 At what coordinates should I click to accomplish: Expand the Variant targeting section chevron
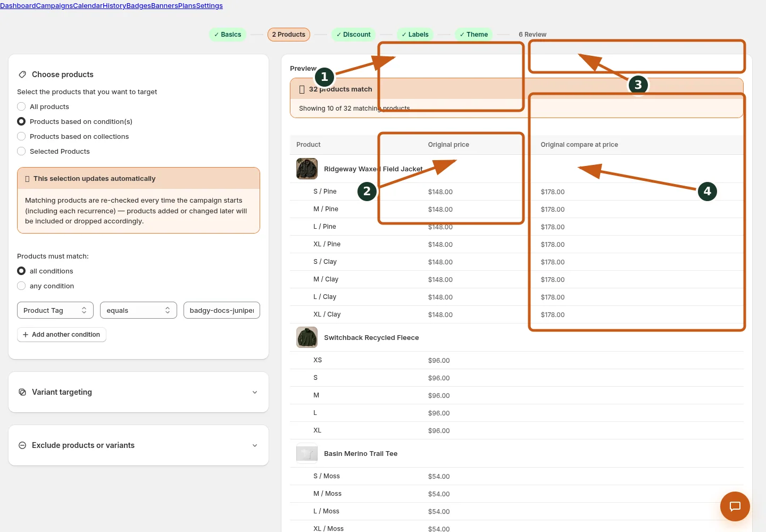click(x=255, y=392)
